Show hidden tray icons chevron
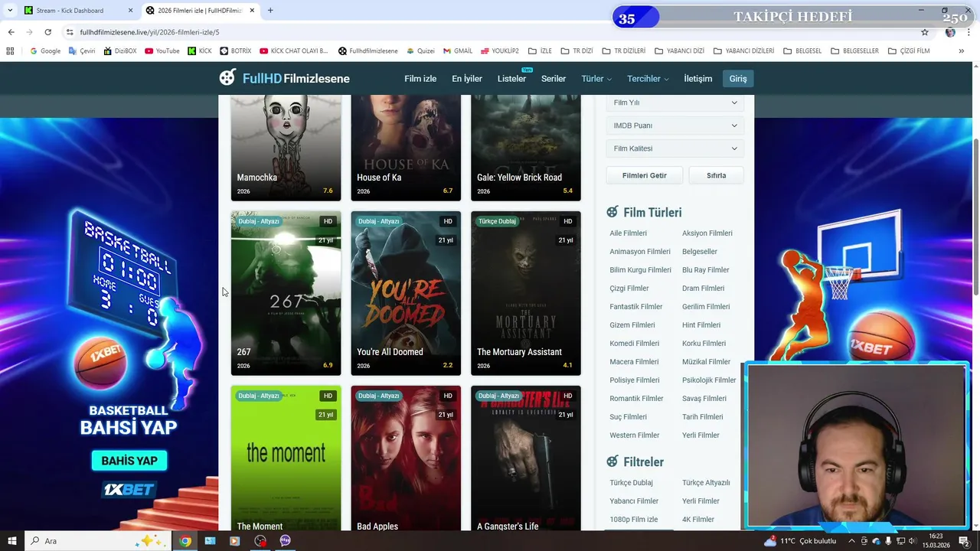 click(x=851, y=541)
